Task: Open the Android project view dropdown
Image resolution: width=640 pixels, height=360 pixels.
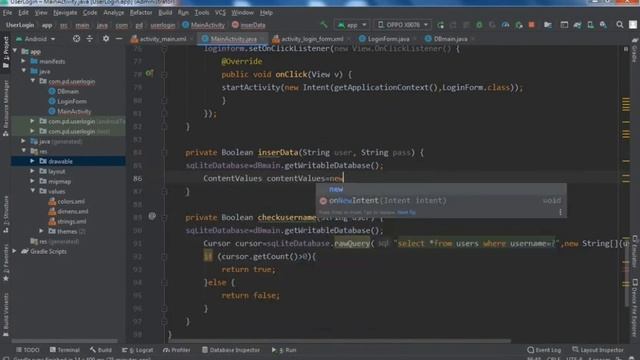Action: click(x=36, y=39)
